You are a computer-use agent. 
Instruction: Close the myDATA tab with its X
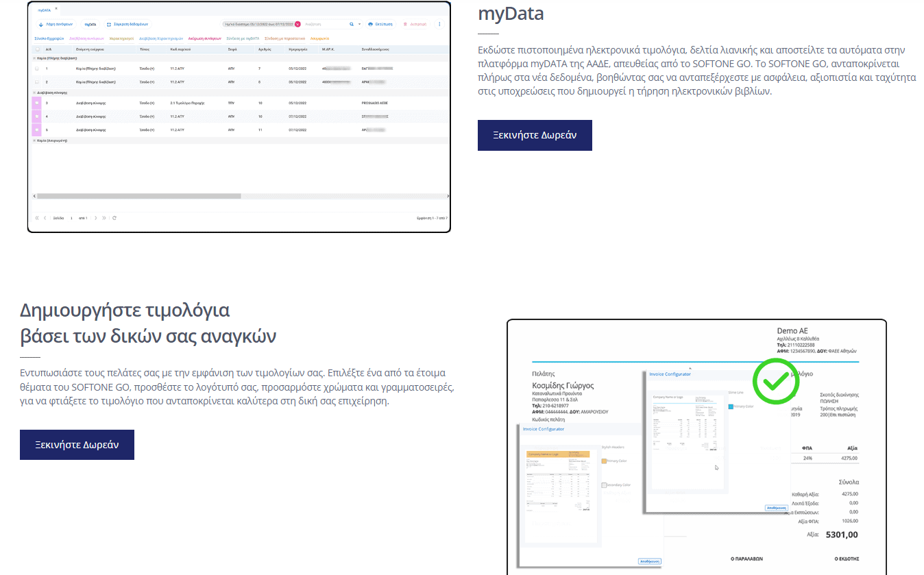point(56,10)
